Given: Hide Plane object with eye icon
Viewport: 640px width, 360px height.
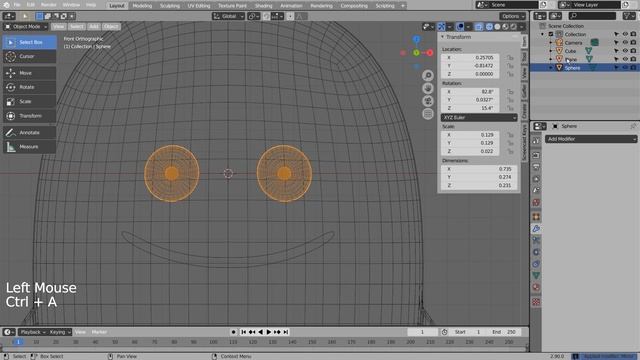Looking at the screenshot, I should (x=625, y=59).
